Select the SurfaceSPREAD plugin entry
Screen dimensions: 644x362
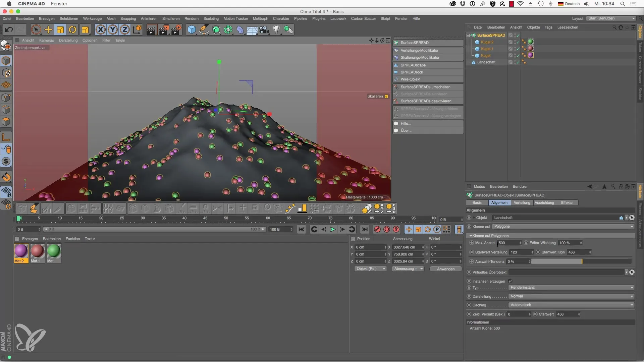click(x=428, y=43)
